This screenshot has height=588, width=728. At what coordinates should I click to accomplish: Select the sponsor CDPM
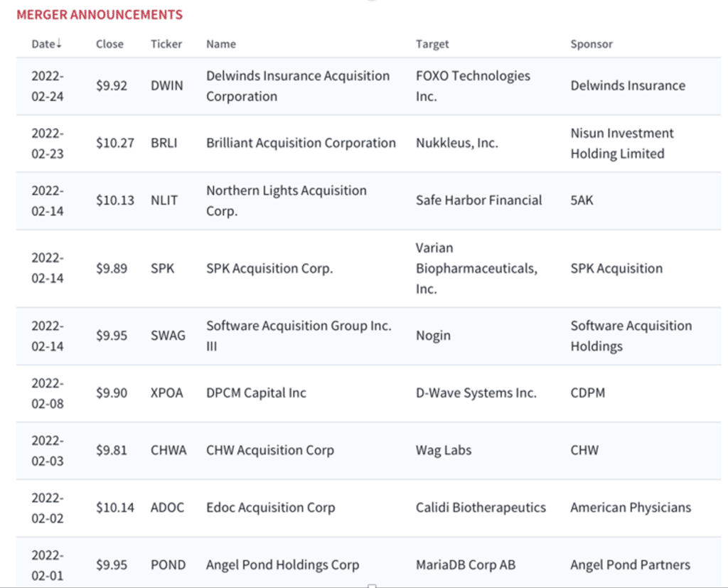point(587,393)
